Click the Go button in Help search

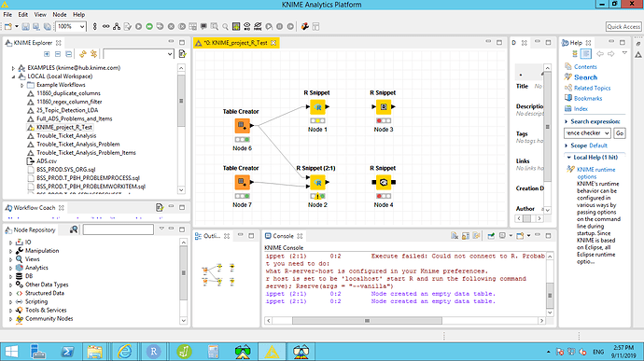tap(620, 133)
